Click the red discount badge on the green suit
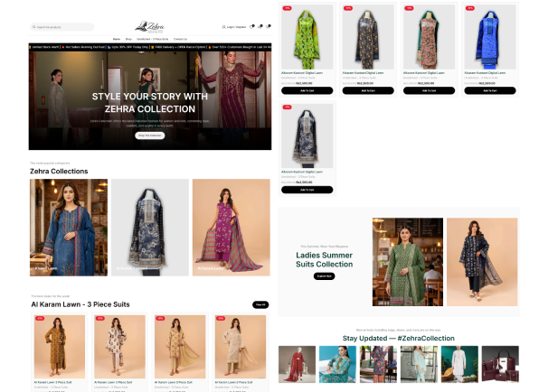 tap(287, 8)
